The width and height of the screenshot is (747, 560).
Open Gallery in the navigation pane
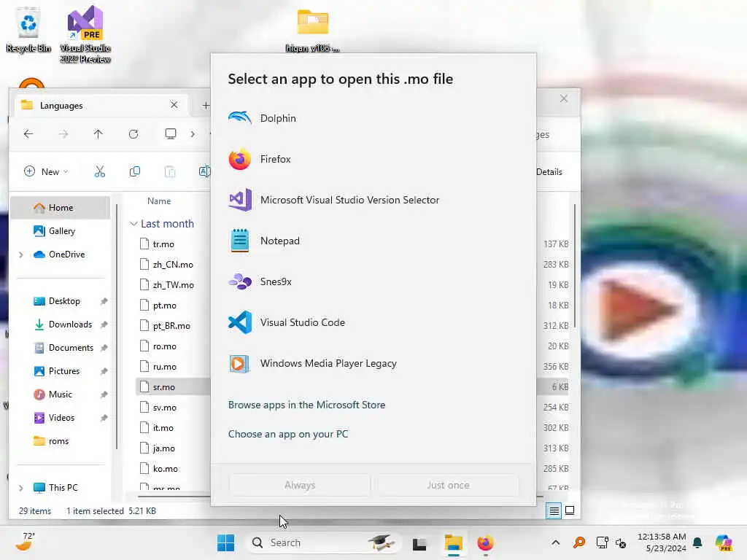coord(61,231)
